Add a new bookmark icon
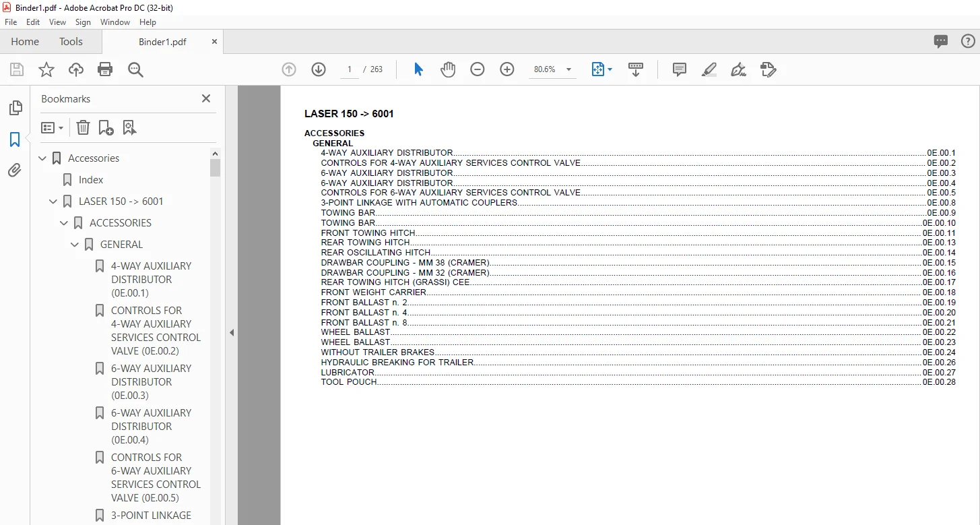This screenshot has height=525, width=980. tap(106, 127)
